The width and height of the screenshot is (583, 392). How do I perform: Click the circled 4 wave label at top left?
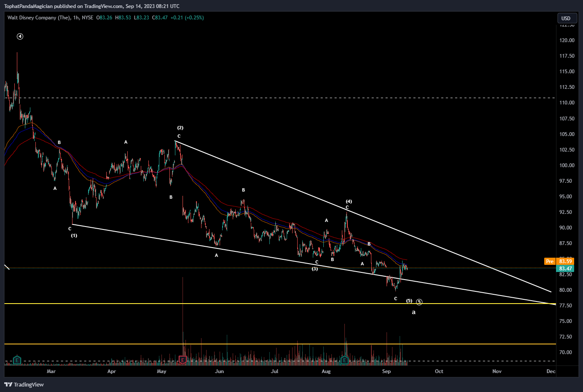(20, 37)
